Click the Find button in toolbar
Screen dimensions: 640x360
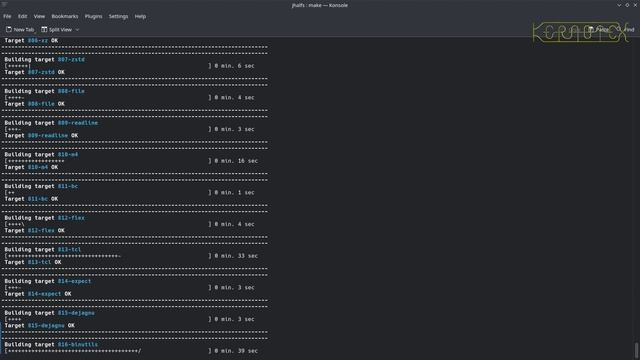click(x=626, y=29)
